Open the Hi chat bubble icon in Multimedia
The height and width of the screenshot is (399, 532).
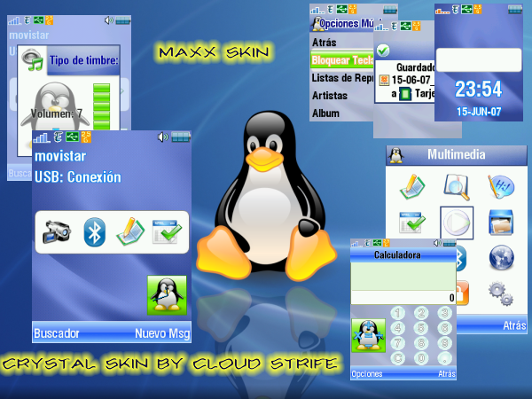coord(501,186)
